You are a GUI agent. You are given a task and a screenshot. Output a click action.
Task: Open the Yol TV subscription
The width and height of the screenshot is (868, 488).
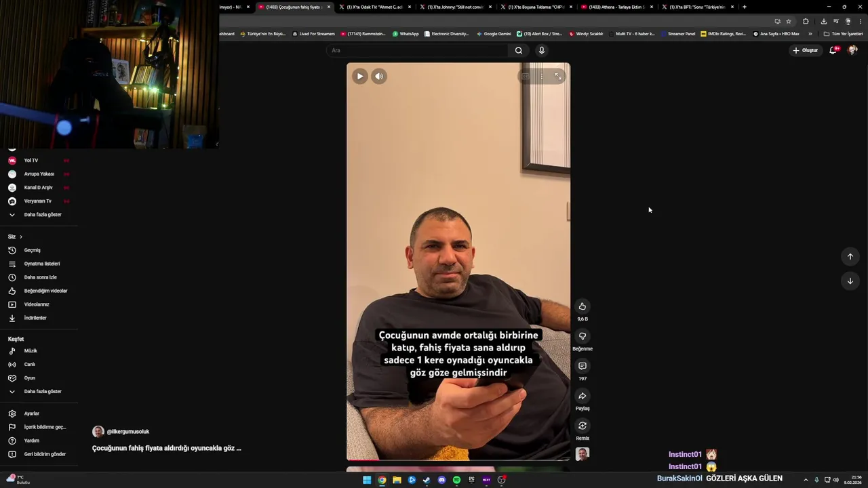(39, 161)
